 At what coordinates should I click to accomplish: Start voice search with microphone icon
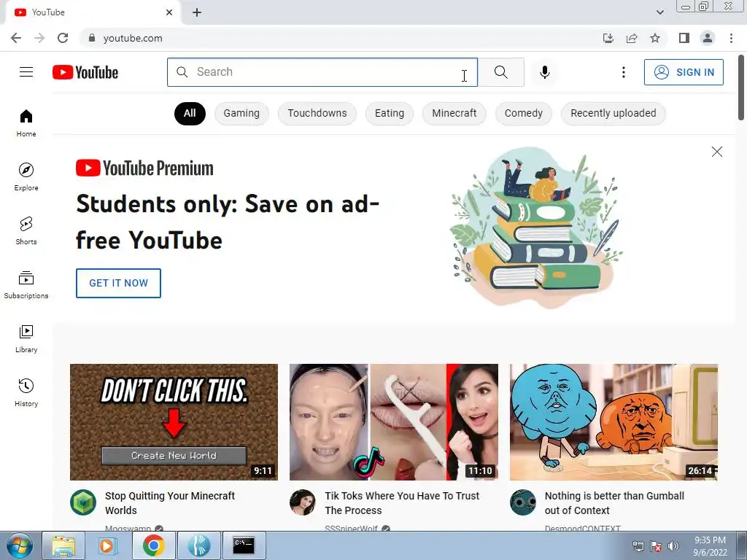[544, 72]
